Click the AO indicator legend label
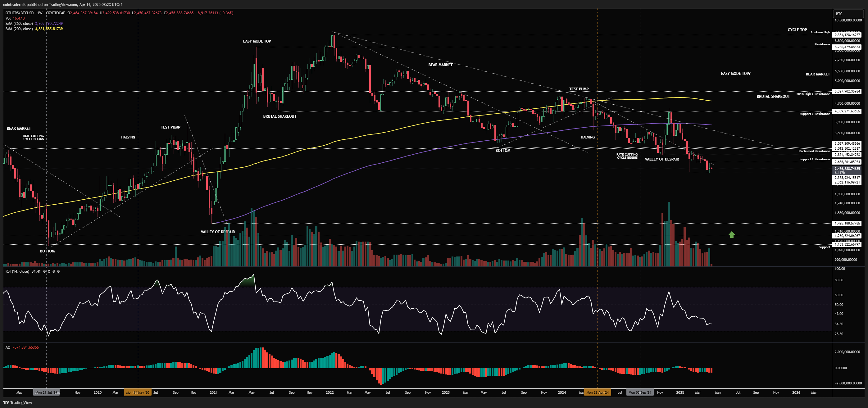Viewport: 868px width, 408px height. pos(8,347)
